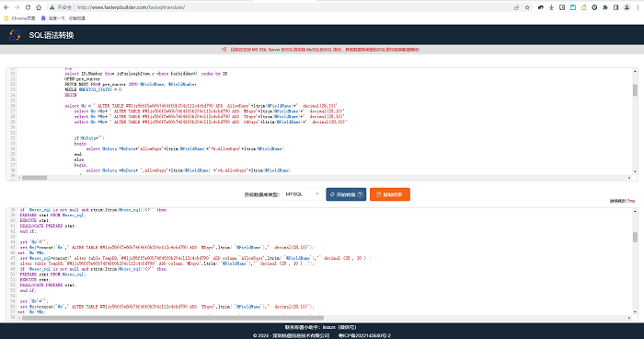This screenshot has height=339, width=644.
Task: Open the extensions puzzle-piece icon
Action: click(x=605, y=7)
